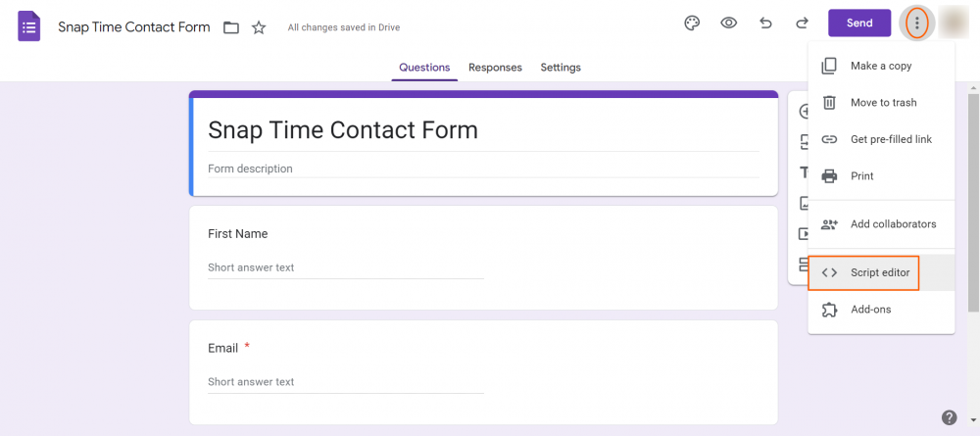Switch to the Responses tab

click(495, 68)
